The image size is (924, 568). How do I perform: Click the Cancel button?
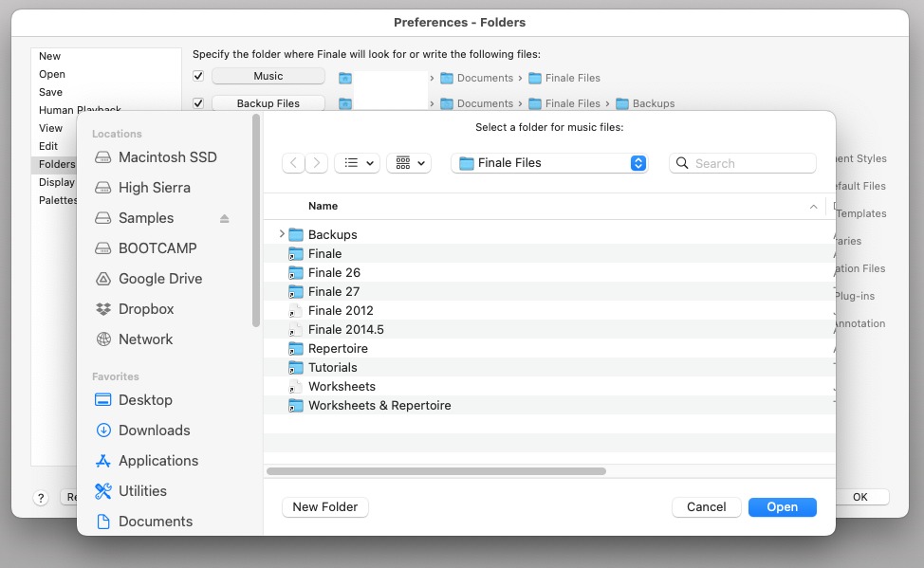(x=706, y=507)
